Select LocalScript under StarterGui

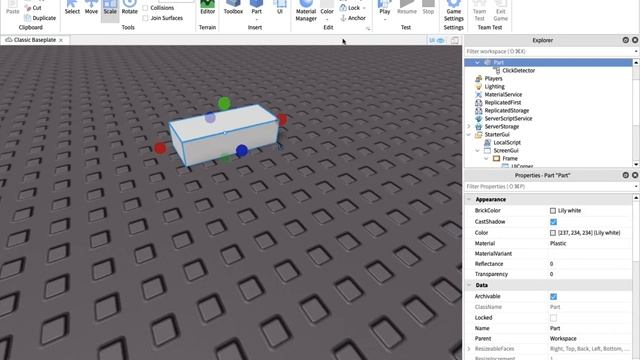click(507, 142)
